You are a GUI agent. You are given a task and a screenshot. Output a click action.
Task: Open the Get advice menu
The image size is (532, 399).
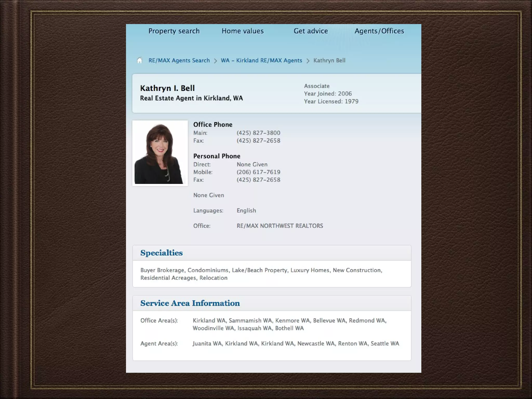click(310, 31)
